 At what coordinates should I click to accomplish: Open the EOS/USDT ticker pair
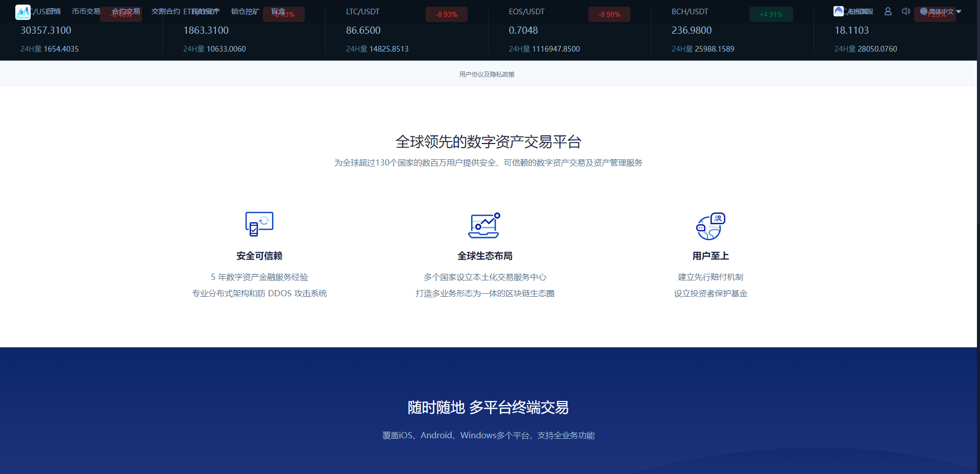coord(527,12)
